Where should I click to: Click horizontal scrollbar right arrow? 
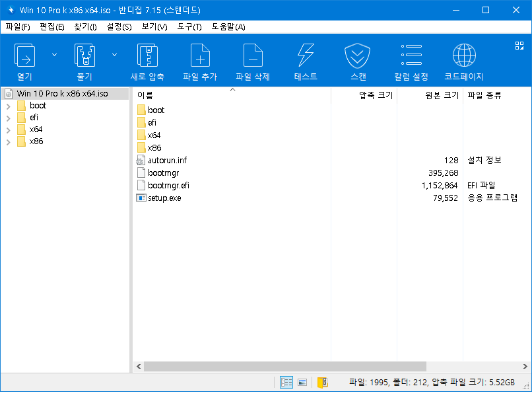click(525, 367)
